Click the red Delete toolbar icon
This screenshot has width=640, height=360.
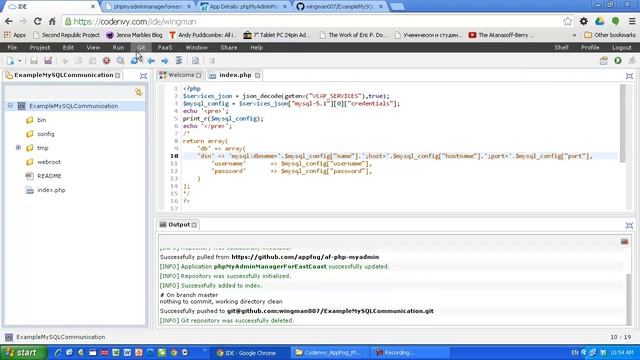107,61
